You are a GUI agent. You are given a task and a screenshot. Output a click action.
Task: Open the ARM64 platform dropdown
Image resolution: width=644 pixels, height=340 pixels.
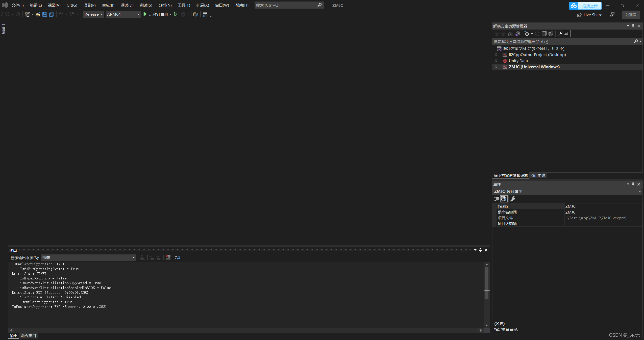click(123, 14)
